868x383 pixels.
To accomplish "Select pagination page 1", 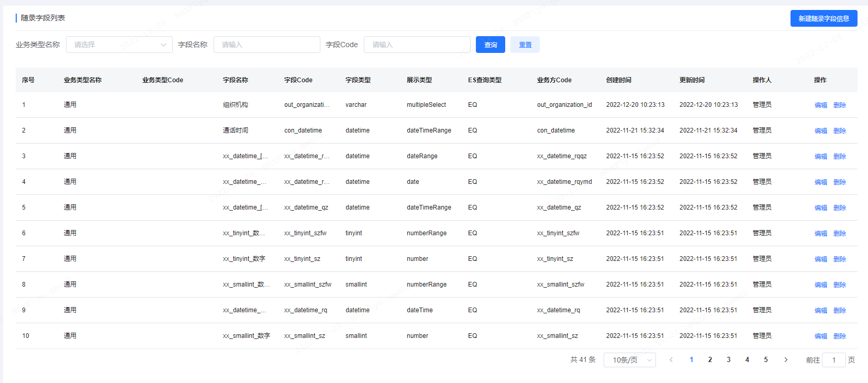I will 692,359.
